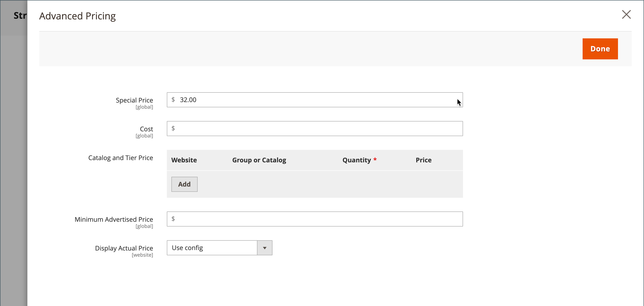Viewport: 644px width, 306px height.
Task: Open the Use config dropdown
Action: coord(212,248)
